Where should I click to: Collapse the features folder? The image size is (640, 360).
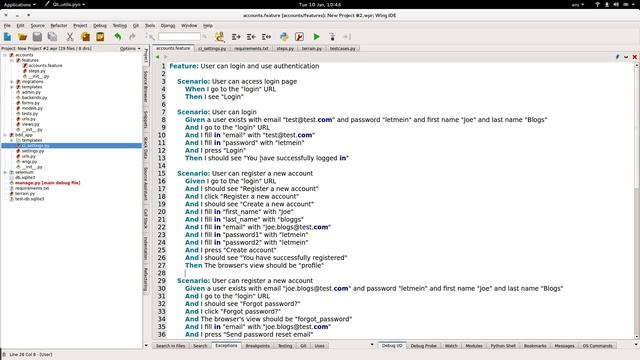click(x=12, y=60)
